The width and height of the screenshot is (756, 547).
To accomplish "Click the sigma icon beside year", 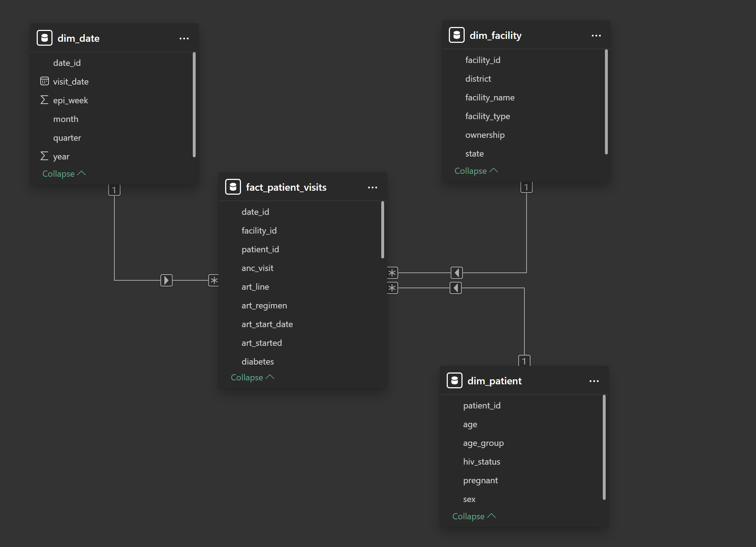I will point(44,156).
